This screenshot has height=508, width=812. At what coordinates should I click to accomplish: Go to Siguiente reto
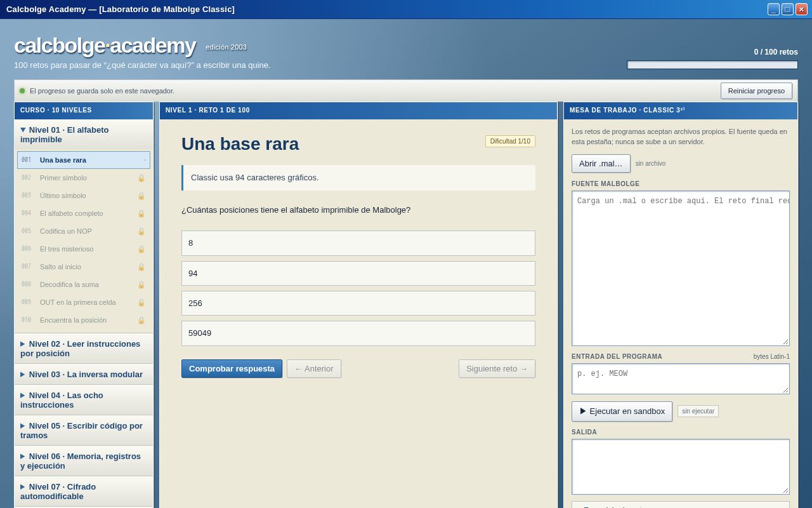coord(497,369)
